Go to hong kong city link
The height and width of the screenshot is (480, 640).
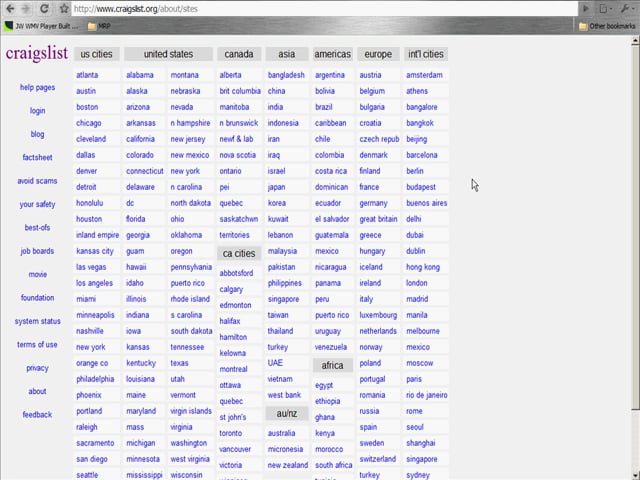[423, 267]
